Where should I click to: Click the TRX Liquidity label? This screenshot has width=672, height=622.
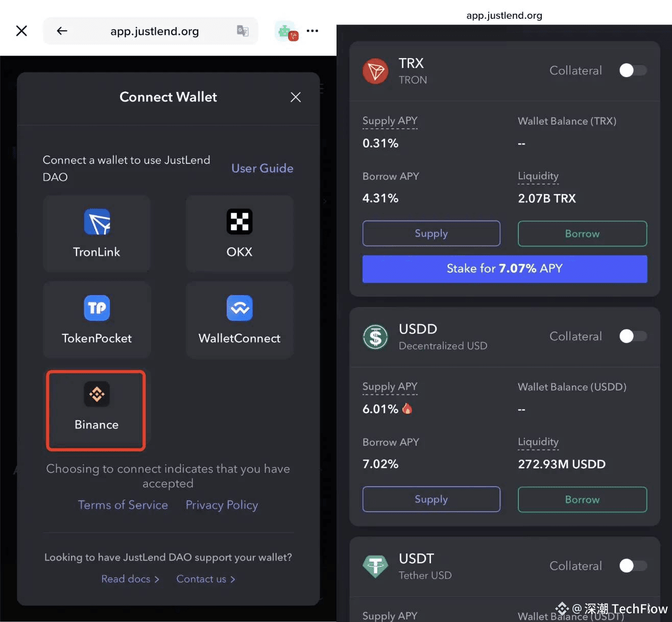(538, 176)
